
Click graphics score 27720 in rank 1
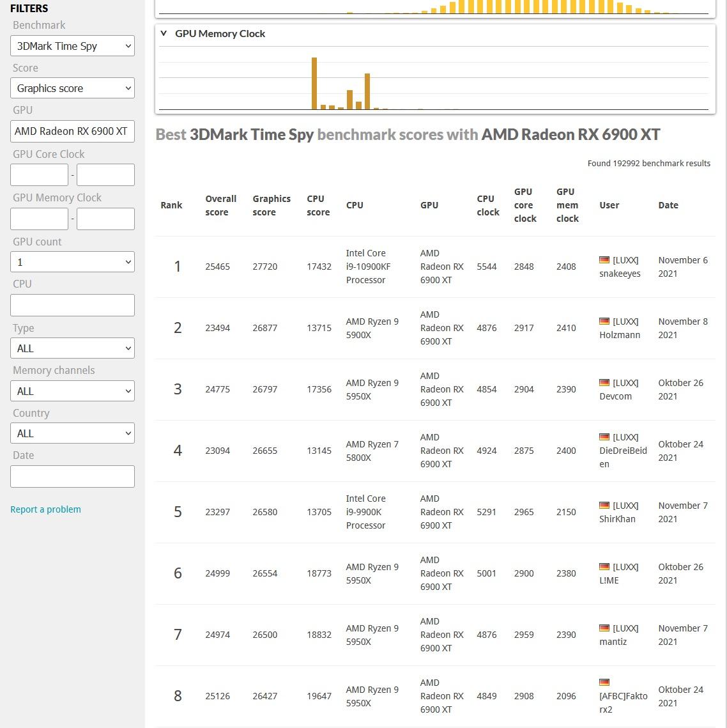tap(265, 267)
